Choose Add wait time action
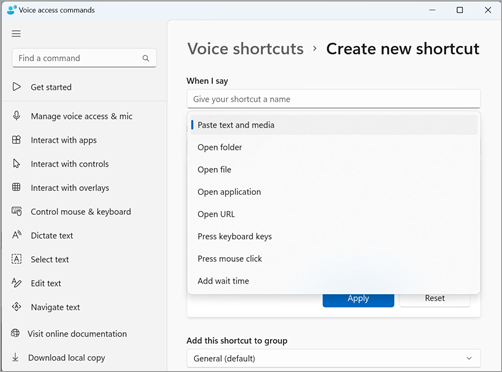Viewport: 502px width, 372px height. pos(334,281)
